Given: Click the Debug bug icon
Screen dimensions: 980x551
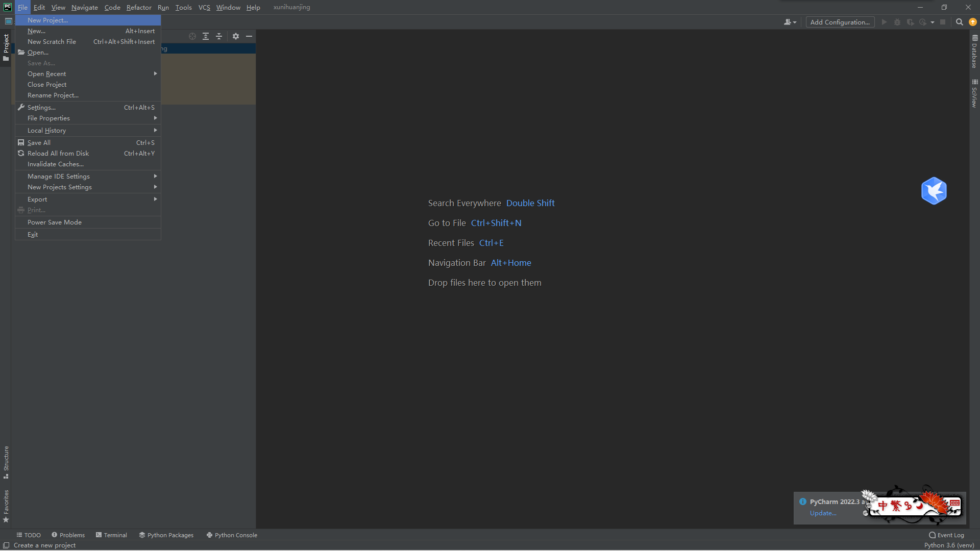Looking at the screenshot, I should [x=897, y=22].
